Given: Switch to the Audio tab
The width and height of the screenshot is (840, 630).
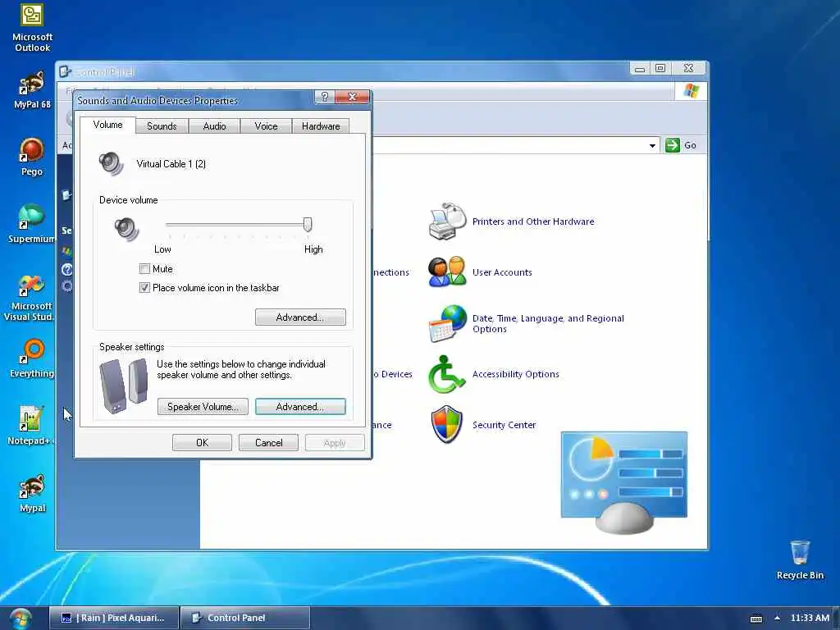Looking at the screenshot, I should click(214, 126).
